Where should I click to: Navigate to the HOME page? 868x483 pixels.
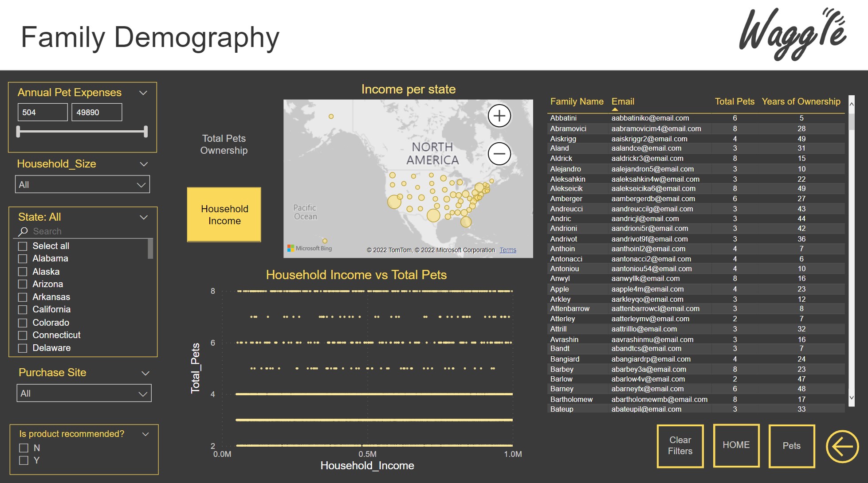[x=736, y=445]
